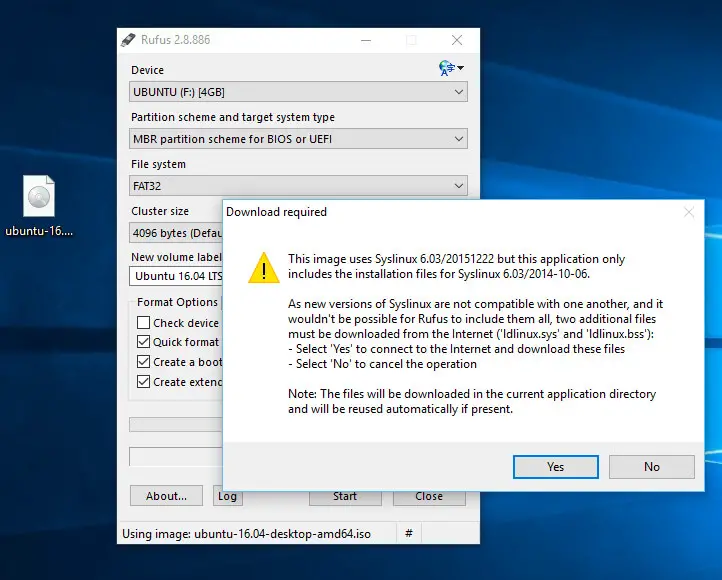Toggle Create extended label checkbox
The image size is (722, 580).
click(x=143, y=382)
